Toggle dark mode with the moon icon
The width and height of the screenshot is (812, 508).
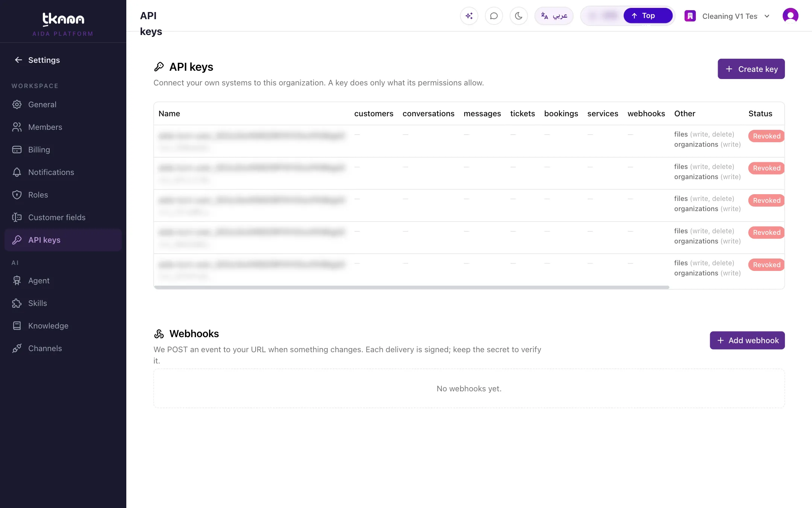tap(518, 16)
